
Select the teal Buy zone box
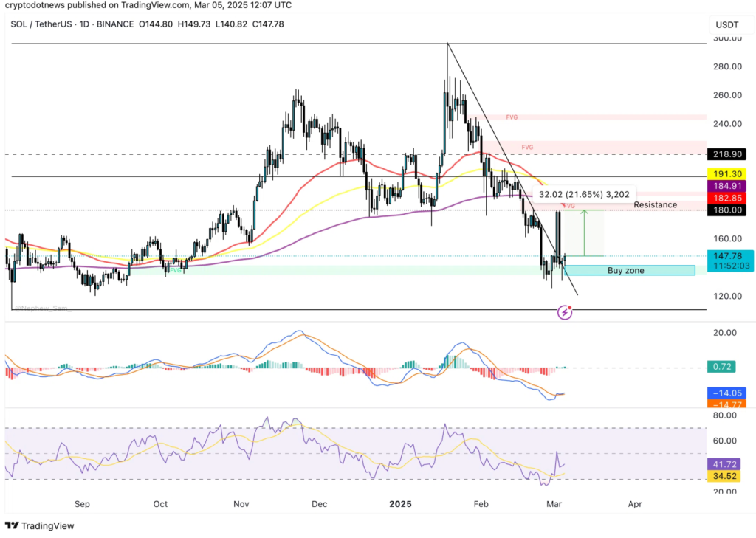629,270
